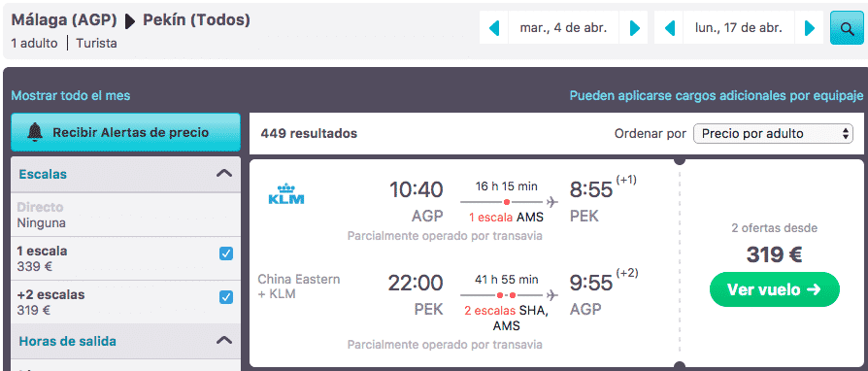Screen dimensions: 868x371
Task: Open additional baggage charges notice link
Action: click(x=717, y=96)
